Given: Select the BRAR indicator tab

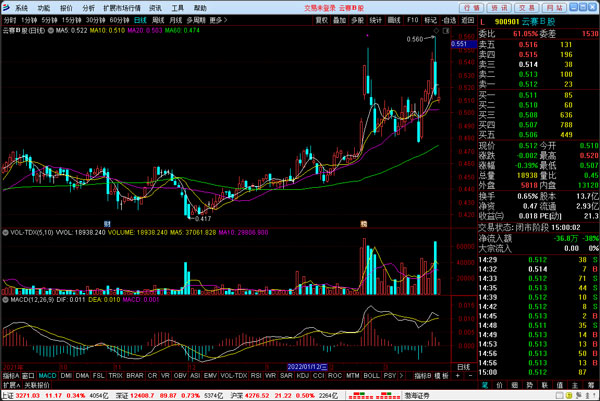Looking at the screenshot, I should tap(135, 376).
